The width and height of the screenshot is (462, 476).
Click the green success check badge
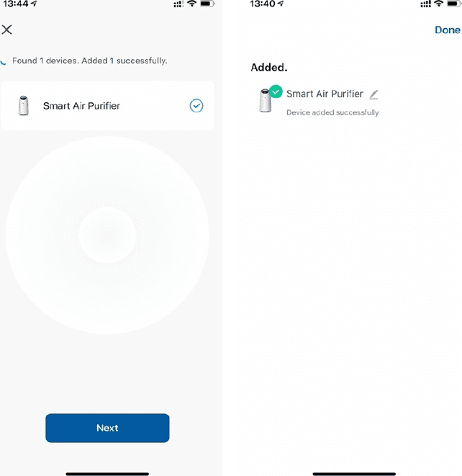click(276, 91)
